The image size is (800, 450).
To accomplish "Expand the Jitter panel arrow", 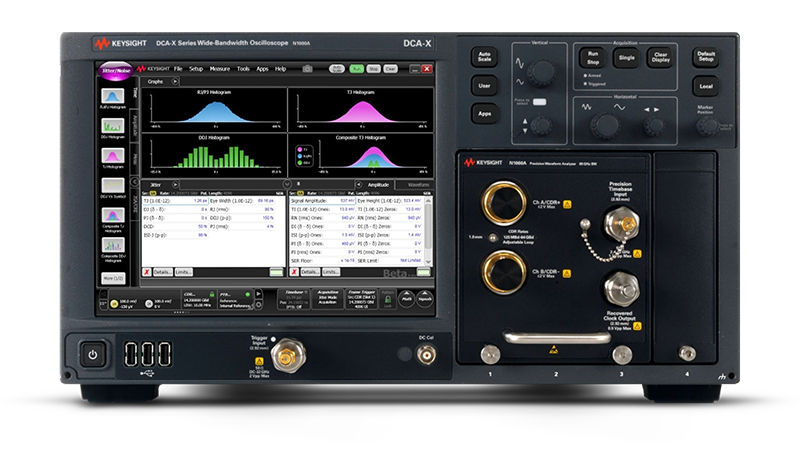I will (x=175, y=184).
